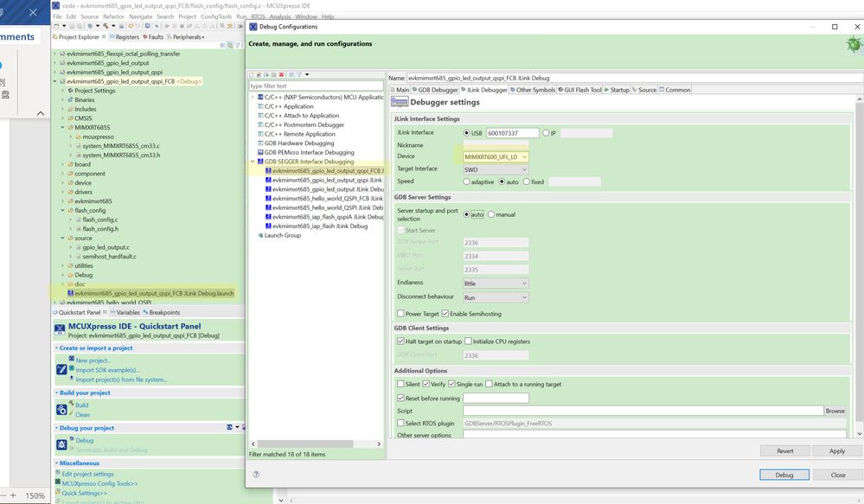
Task: Expand evkmimxrt685_gpio_led_output project node
Action: click(x=55, y=63)
